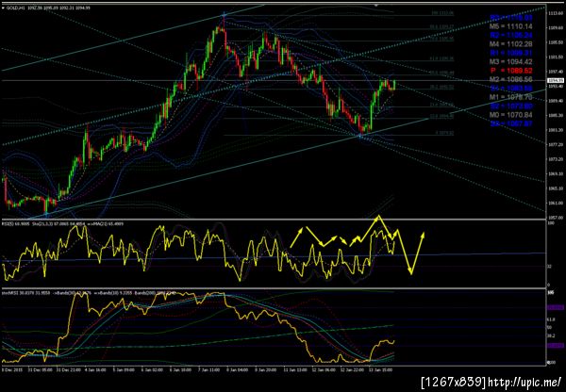Click the 1061.00 price scale label
This screenshot has width=566, height=392.
[x=556, y=203]
